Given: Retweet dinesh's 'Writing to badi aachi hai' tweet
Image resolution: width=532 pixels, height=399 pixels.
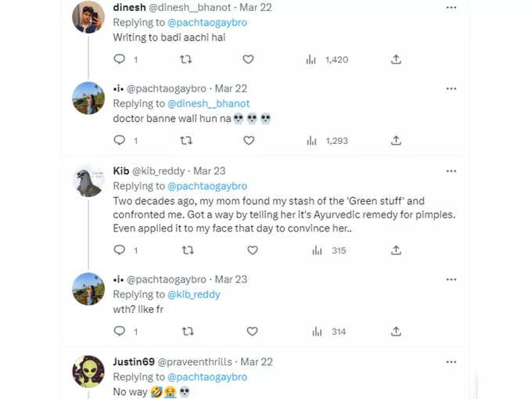Looking at the screenshot, I should pos(185,59).
